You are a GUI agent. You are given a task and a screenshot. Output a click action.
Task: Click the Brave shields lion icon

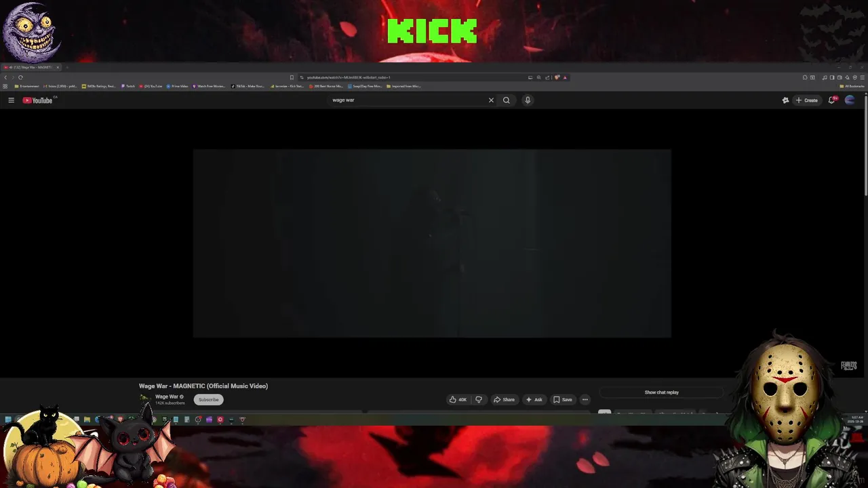[557, 77]
